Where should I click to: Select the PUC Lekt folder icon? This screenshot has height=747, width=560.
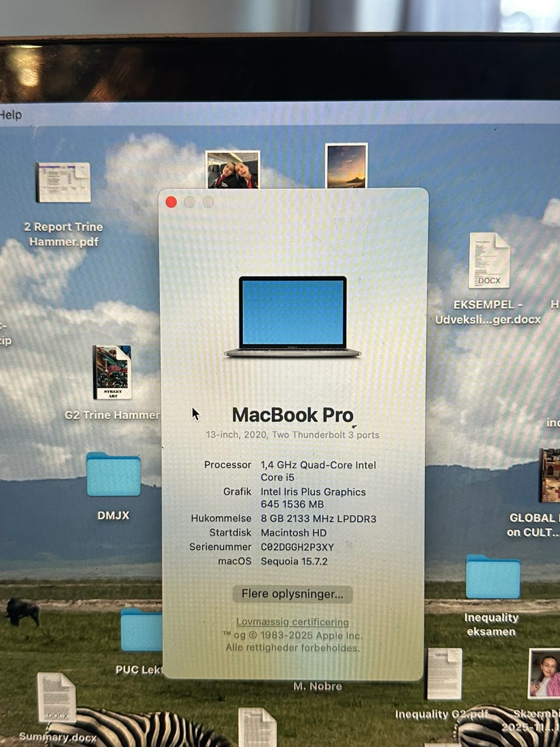141,630
